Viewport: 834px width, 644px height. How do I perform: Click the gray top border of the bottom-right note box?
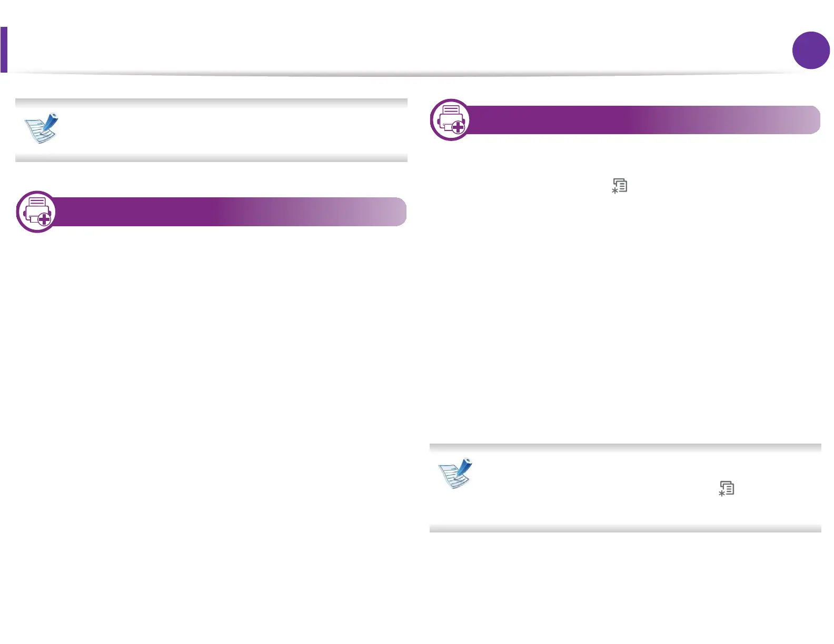(625, 448)
